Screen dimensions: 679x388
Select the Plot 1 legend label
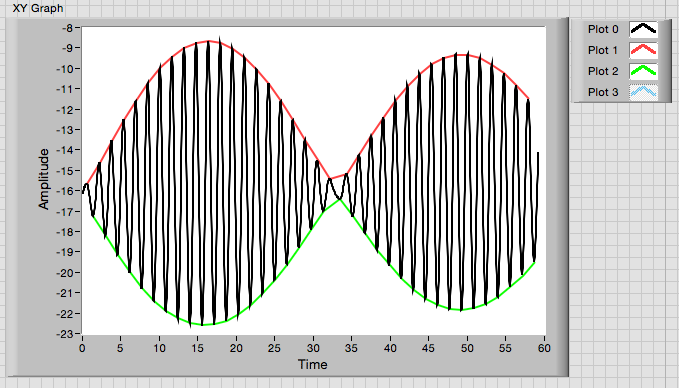tap(603, 50)
